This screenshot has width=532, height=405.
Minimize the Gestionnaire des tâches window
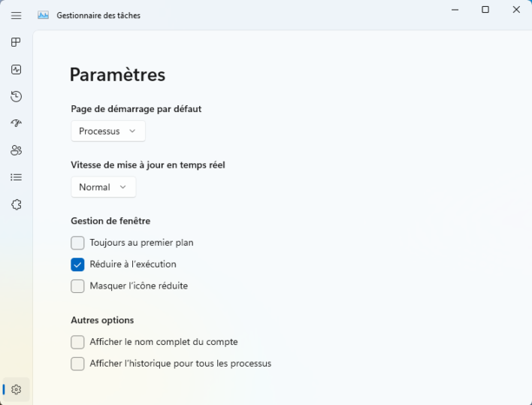click(x=455, y=10)
